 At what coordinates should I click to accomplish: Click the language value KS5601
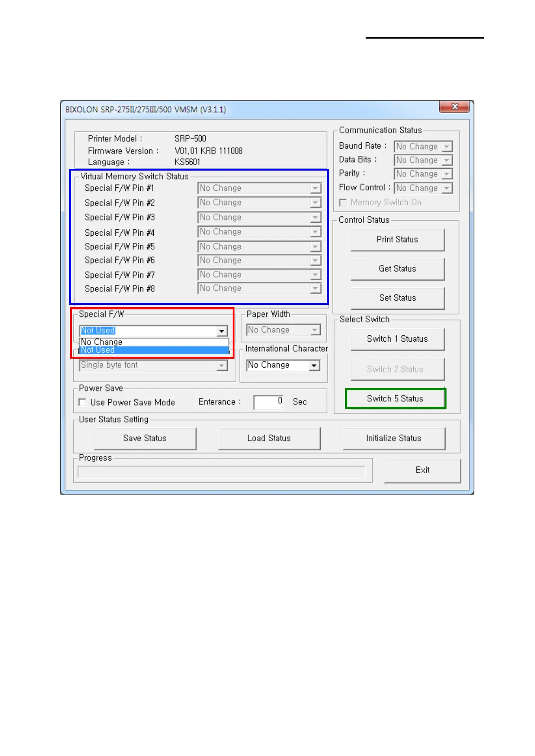(x=187, y=162)
